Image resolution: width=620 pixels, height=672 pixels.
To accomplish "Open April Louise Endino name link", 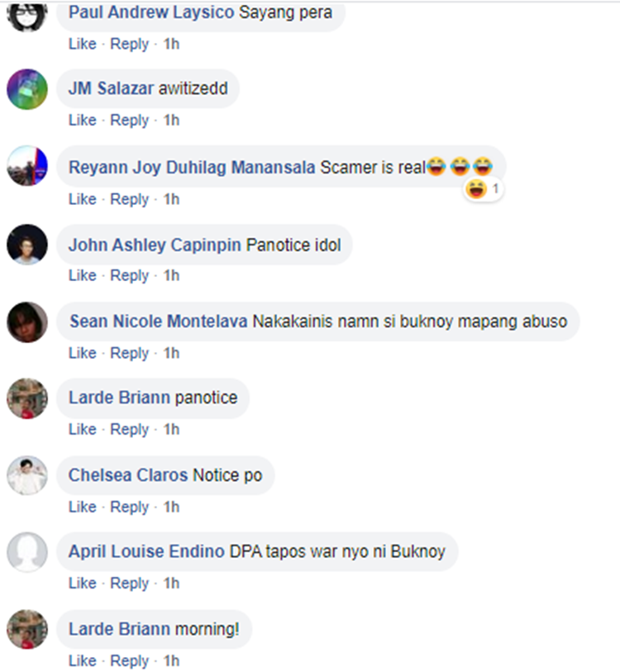I will (146, 551).
